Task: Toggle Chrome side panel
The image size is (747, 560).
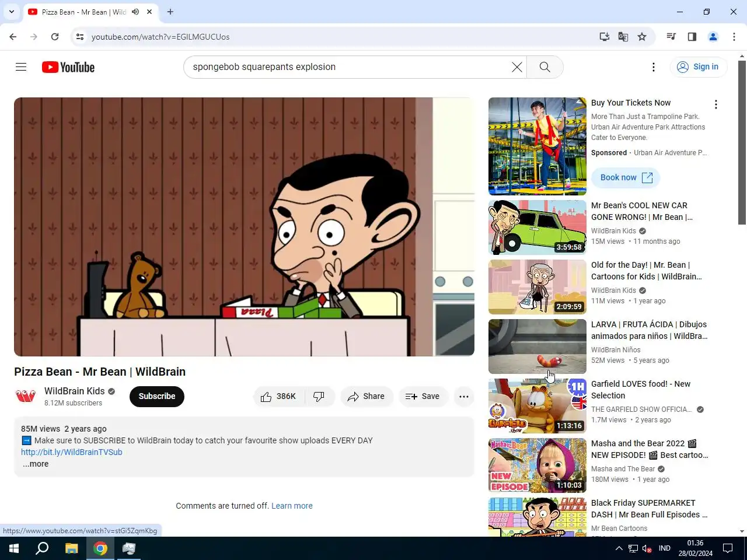Action: point(692,37)
